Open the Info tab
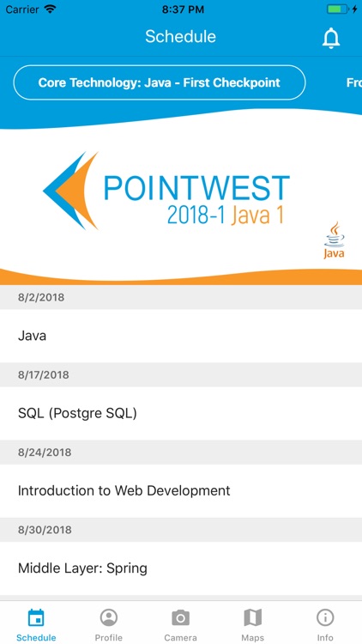Image resolution: width=362 pixels, height=644 pixels. click(325, 625)
